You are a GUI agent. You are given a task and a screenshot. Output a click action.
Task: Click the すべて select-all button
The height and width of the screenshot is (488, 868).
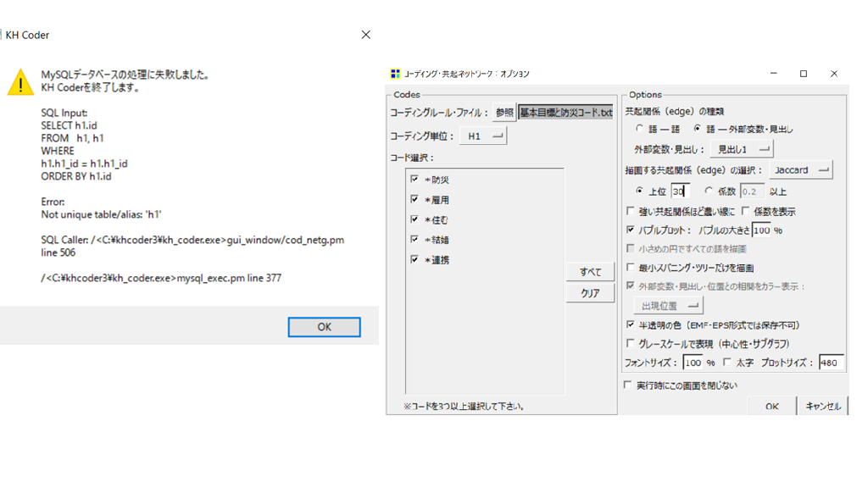(590, 272)
